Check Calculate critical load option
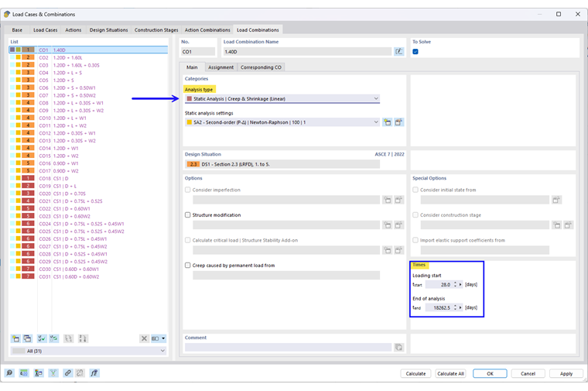 tap(187, 240)
